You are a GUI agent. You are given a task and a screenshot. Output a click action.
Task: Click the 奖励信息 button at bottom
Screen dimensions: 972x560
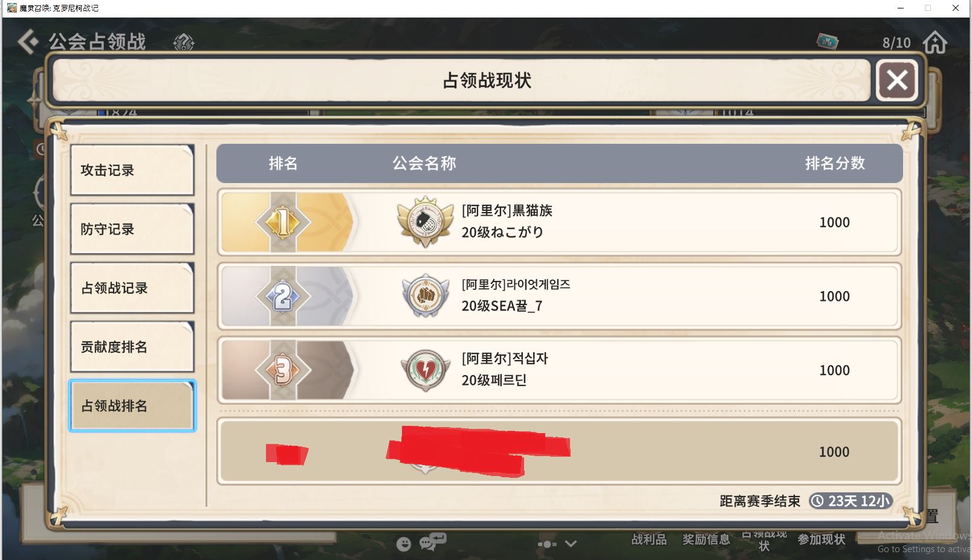706,539
